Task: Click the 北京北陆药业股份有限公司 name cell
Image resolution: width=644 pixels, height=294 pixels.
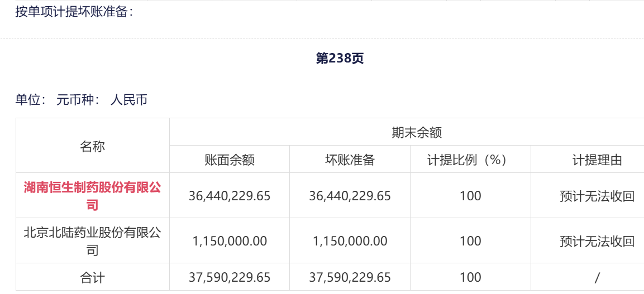Action: pyautogui.click(x=92, y=241)
